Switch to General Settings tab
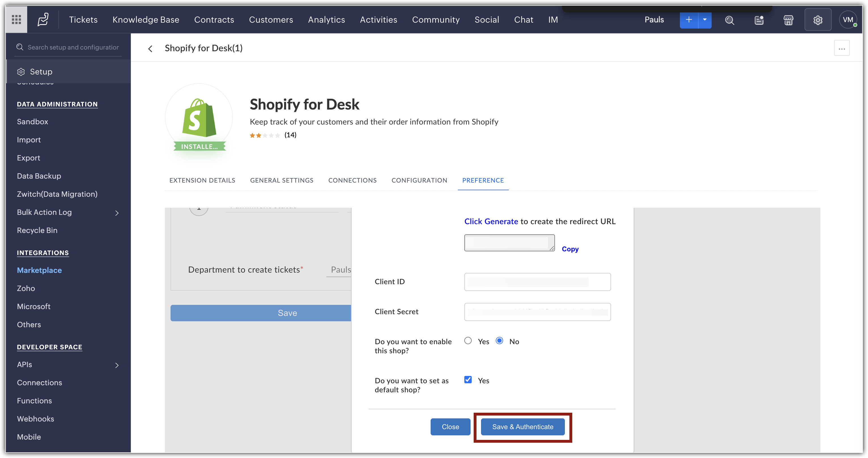 (x=282, y=180)
